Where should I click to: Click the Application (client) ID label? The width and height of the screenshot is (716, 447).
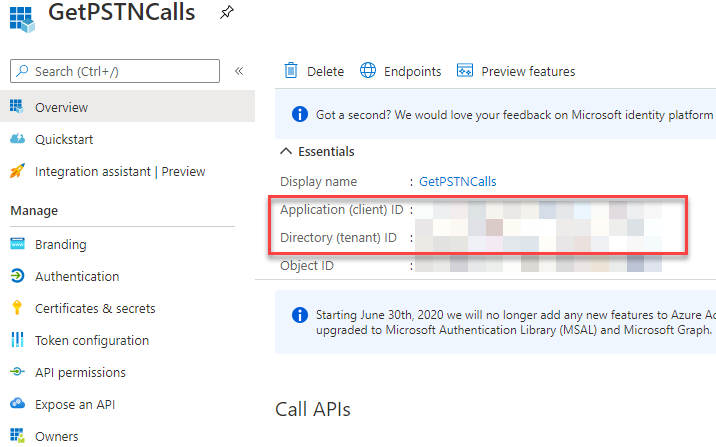coord(342,209)
